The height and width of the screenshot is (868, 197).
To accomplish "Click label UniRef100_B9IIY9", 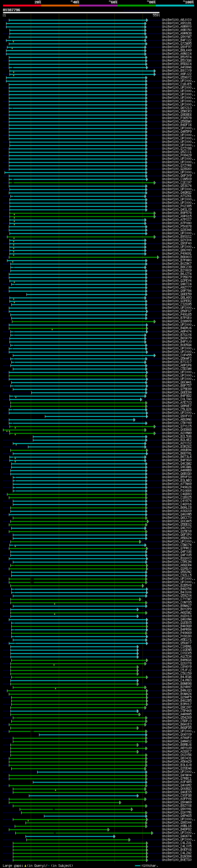I will point(177,71).
